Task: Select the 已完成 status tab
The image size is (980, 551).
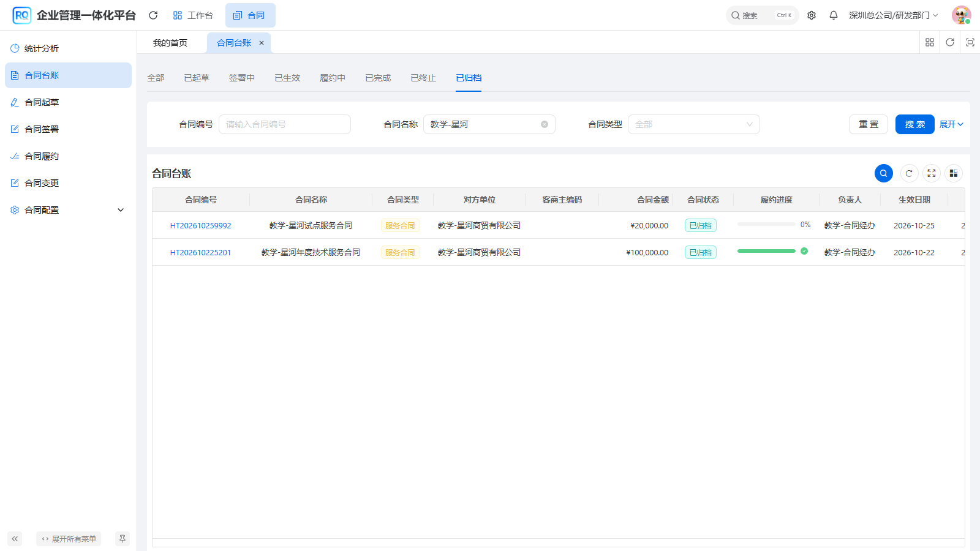Action: click(x=378, y=78)
